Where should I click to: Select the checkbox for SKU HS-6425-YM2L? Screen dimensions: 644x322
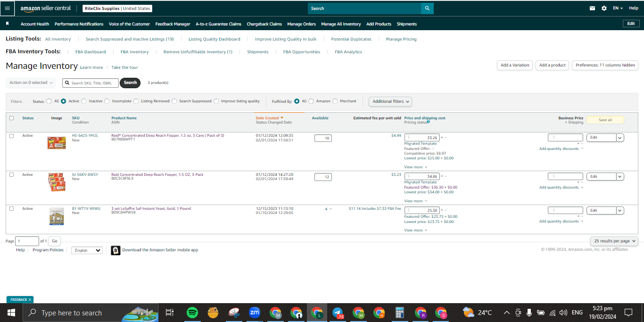[12, 136]
